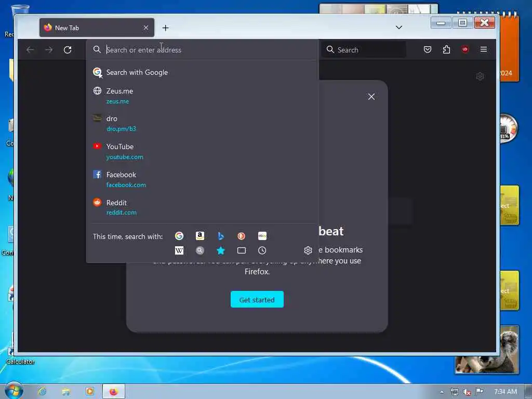Viewport: 532px width, 399px height.
Task: Search this time with eBay icon
Action: 262,236
